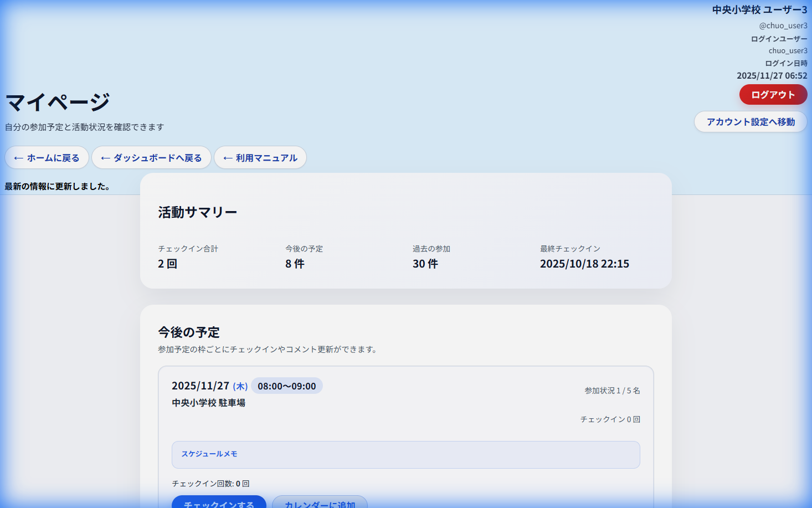Screen dimensions: 812x508
Task: Click the チェックイン合計 2回 statistic
Action: [x=187, y=256]
